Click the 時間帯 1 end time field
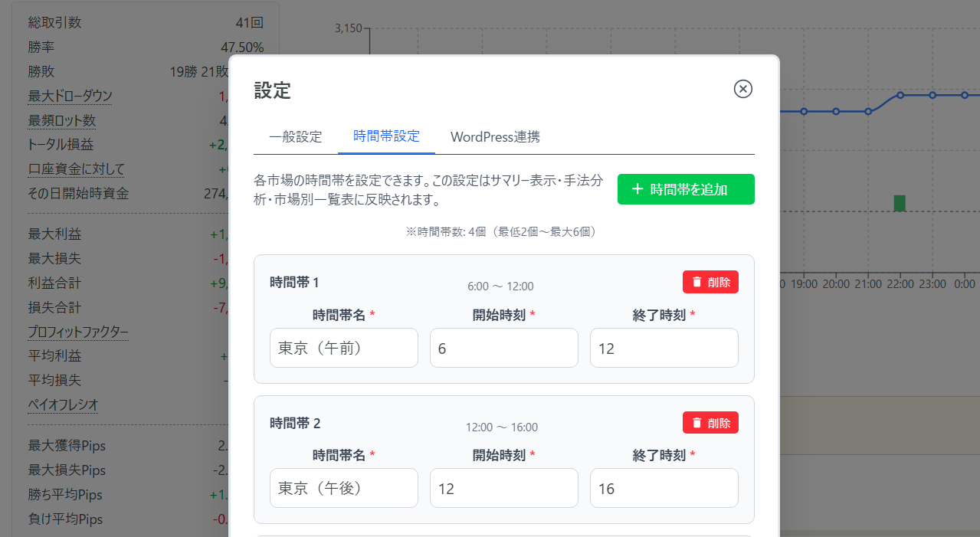 [664, 349]
